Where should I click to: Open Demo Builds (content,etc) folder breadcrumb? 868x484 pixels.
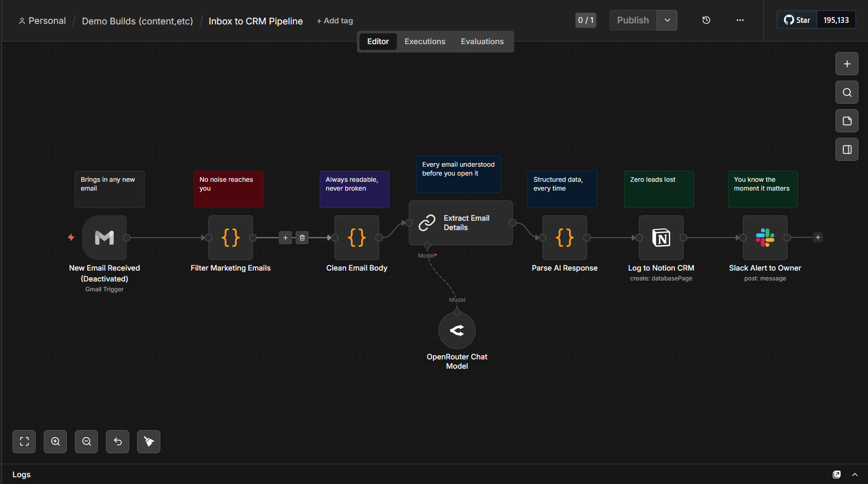138,21
